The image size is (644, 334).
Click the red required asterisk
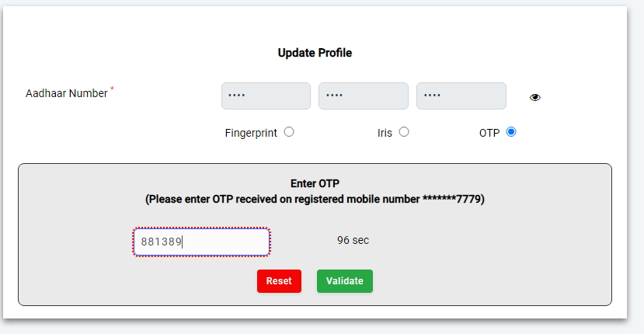tap(112, 89)
